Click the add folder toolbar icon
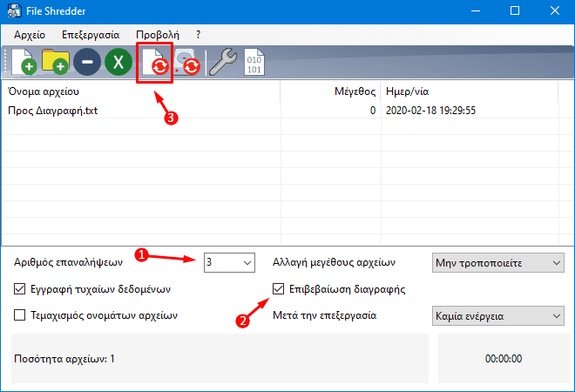 pyautogui.click(x=56, y=62)
